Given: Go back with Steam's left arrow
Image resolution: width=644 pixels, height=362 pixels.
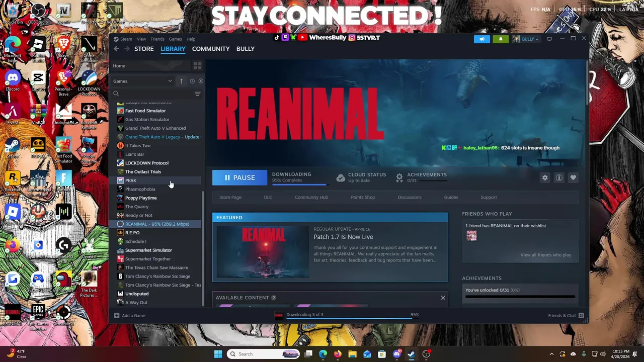Looking at the screenshot, I should coord(116,49).
